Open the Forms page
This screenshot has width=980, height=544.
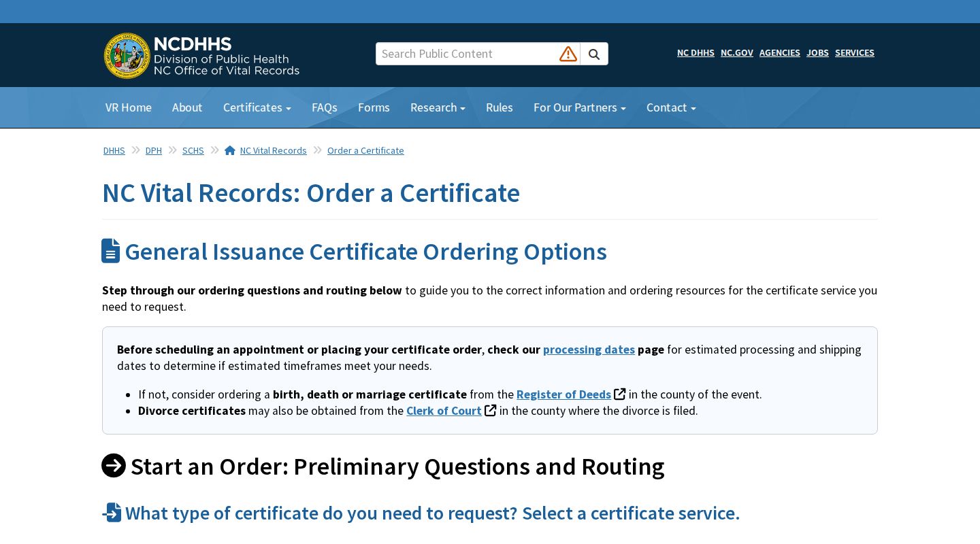coord(374,107)
